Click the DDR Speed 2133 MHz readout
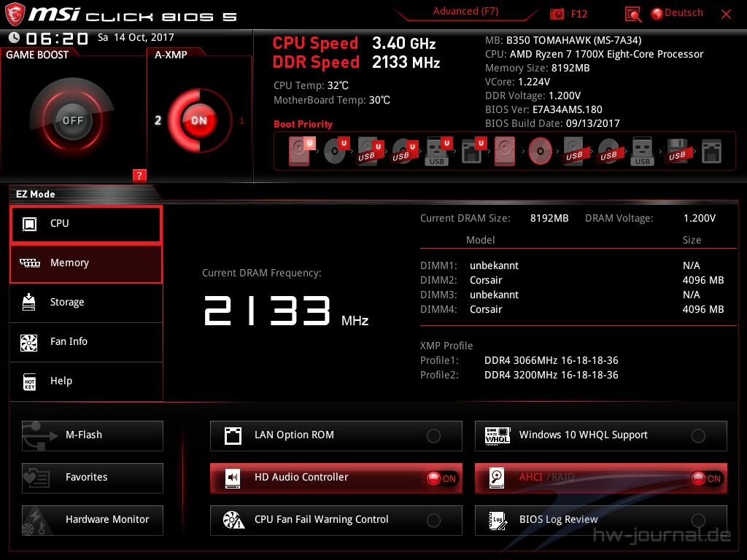 [356, 63]
